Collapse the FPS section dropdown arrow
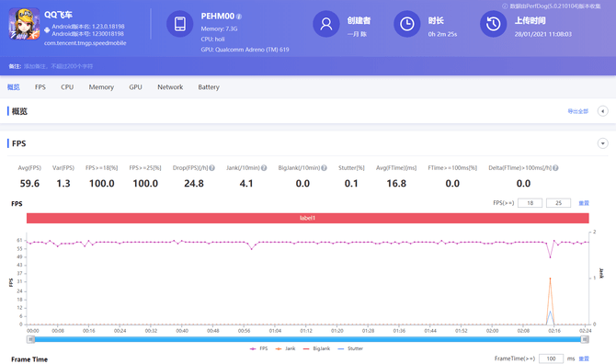The height and width of the screenshot is (364, 616). point(602,143)
